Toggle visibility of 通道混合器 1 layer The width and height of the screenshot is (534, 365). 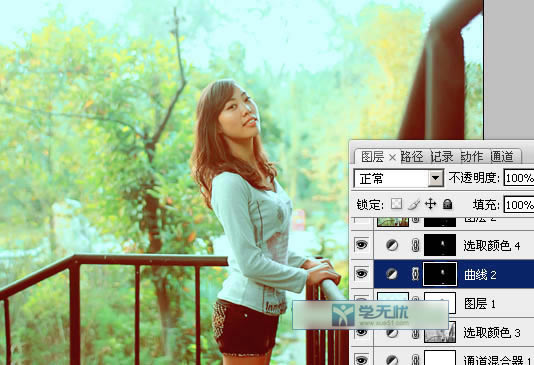361,359
